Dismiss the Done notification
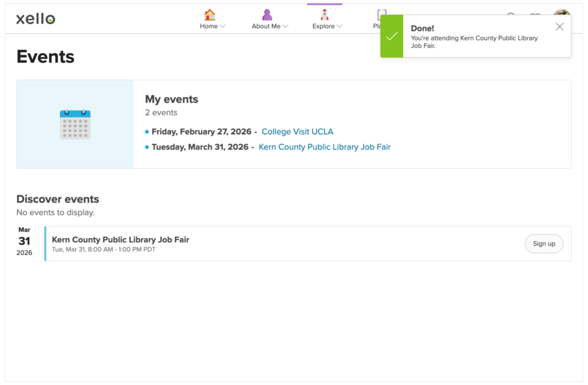Image resolution: width=588 pixels, height=385 pixels. coord(559,26)
